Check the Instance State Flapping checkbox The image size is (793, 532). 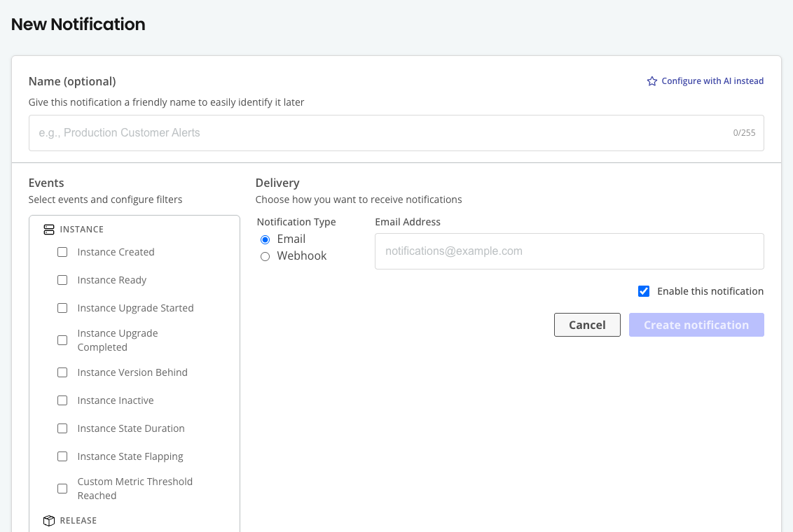tap(62, 456)
